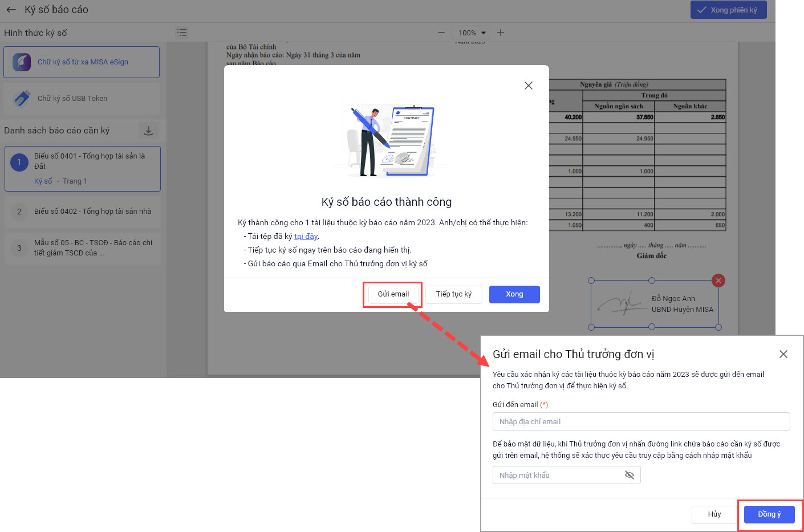
Task: Click the Xong phiên ký button
Action: 728,10
